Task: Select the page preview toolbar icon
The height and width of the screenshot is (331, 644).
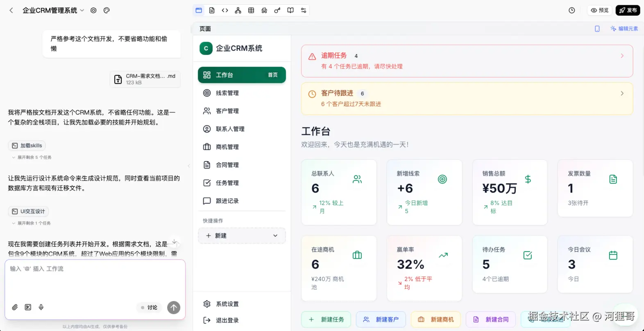Action: tap(199, 10)
